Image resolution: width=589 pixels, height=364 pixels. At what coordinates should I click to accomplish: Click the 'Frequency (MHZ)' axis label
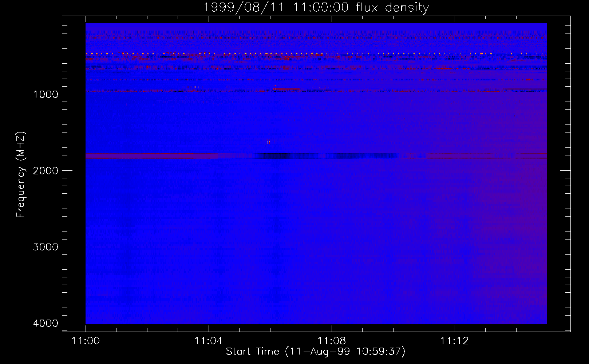[21, 175]
